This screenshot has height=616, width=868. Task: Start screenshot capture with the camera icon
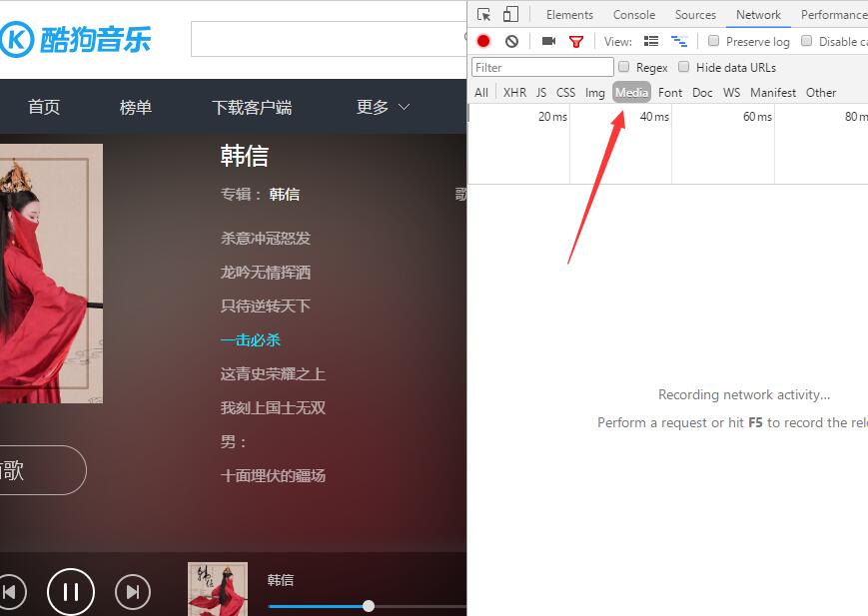tap(546, 41)
